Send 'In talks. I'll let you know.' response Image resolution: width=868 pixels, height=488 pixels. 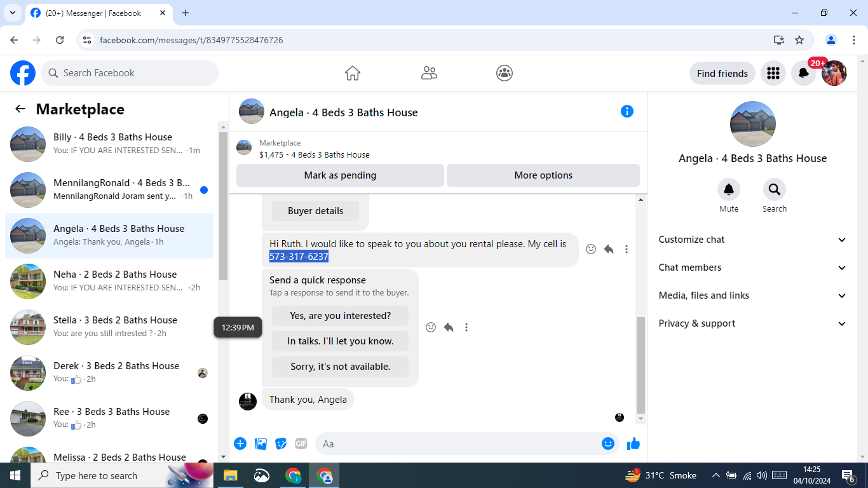pos(340,341)
